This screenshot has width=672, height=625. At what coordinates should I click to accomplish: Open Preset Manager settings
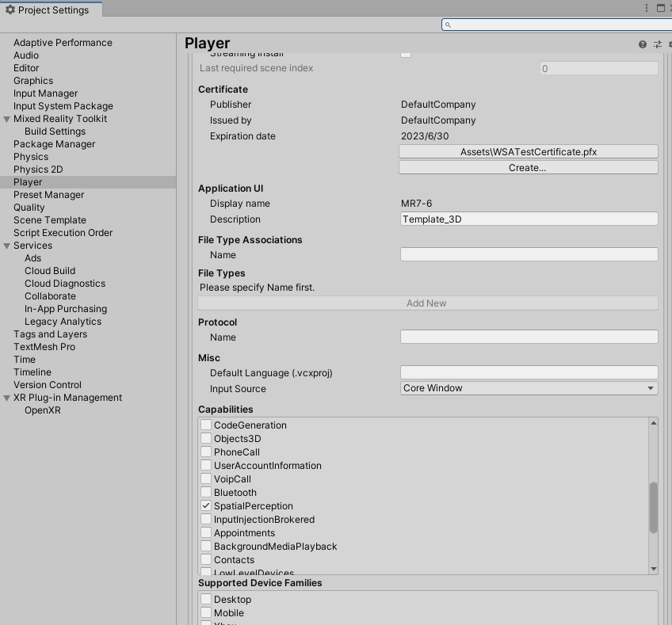(49, 195)
